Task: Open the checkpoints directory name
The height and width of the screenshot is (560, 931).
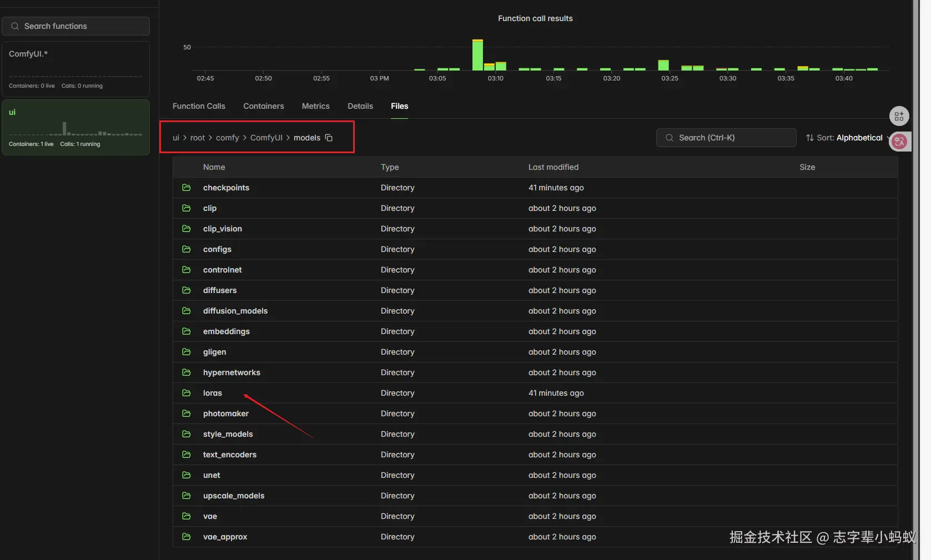Action: 226,188
